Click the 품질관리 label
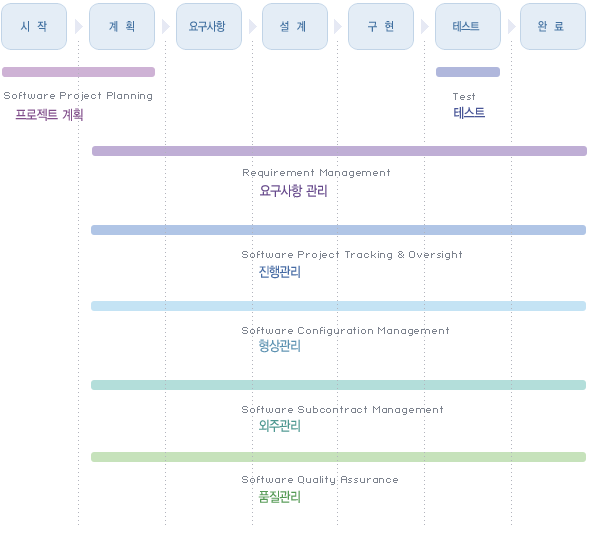The width and height of the screenshot is (599, 550). (280, 497)
